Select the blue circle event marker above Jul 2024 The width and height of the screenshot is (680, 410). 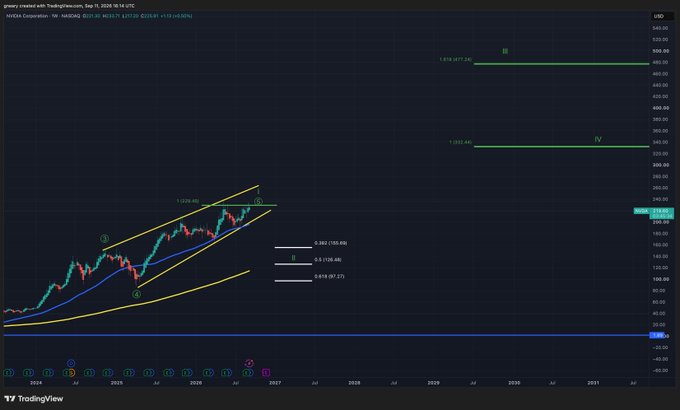71,363
